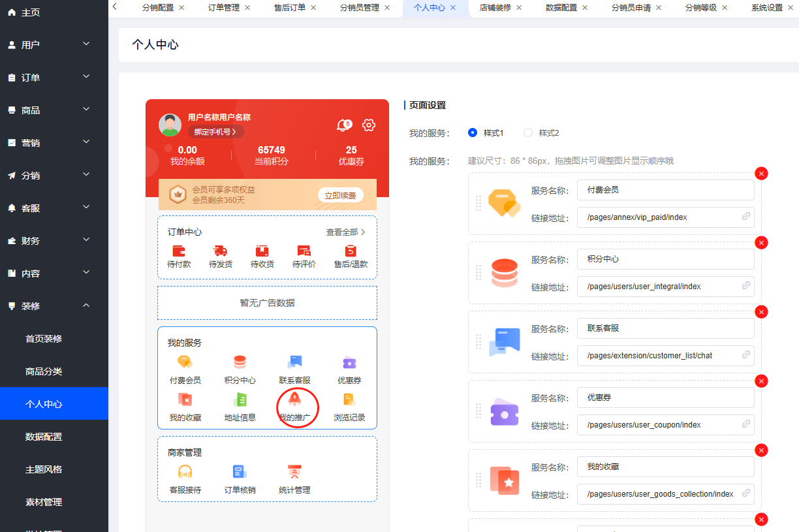Select the 样式2 radio option
Viewport: 799px width, 532px height.
[529, 133]
